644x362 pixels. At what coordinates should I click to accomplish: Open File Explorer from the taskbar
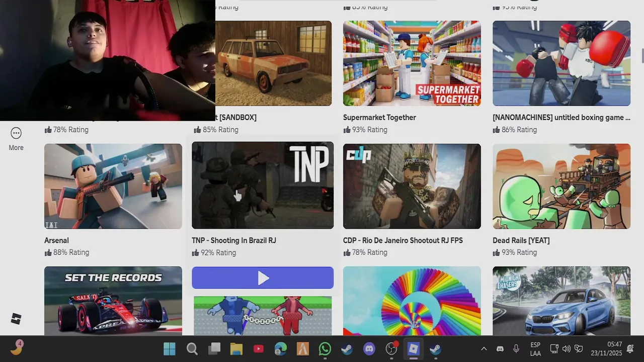236,348
